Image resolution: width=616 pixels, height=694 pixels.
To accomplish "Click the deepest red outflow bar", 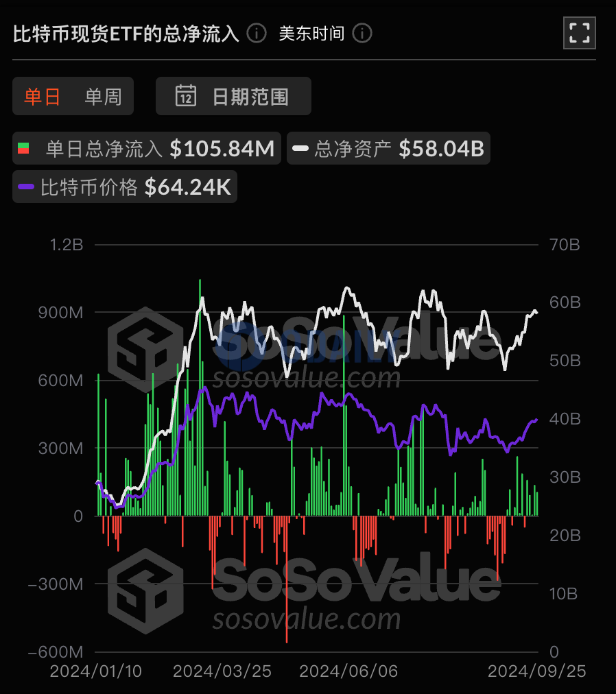I will click(287, 579).
